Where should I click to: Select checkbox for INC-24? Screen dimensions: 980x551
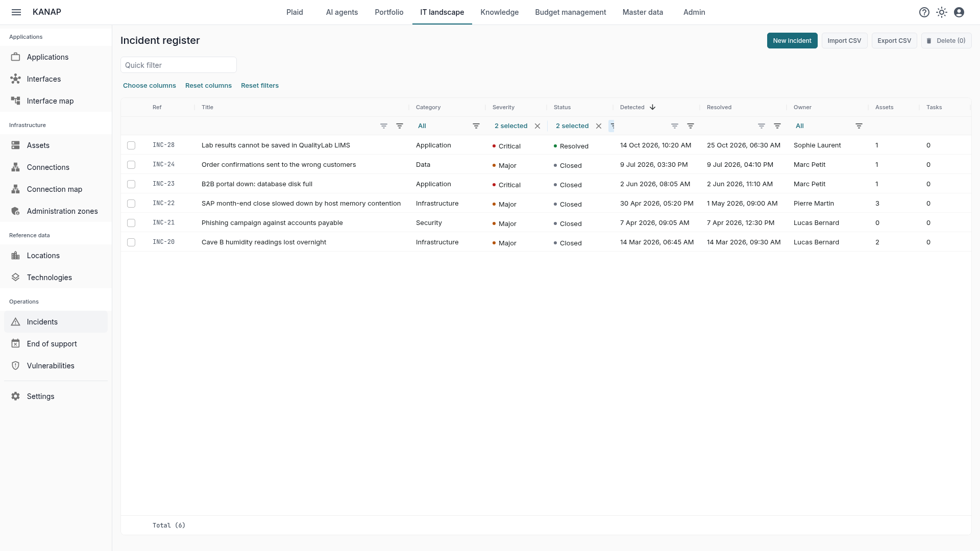tap(131, 165)
